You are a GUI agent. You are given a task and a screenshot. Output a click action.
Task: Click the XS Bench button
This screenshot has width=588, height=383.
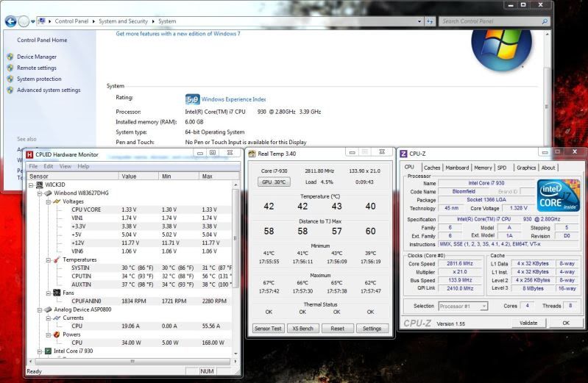coord(302,329)
